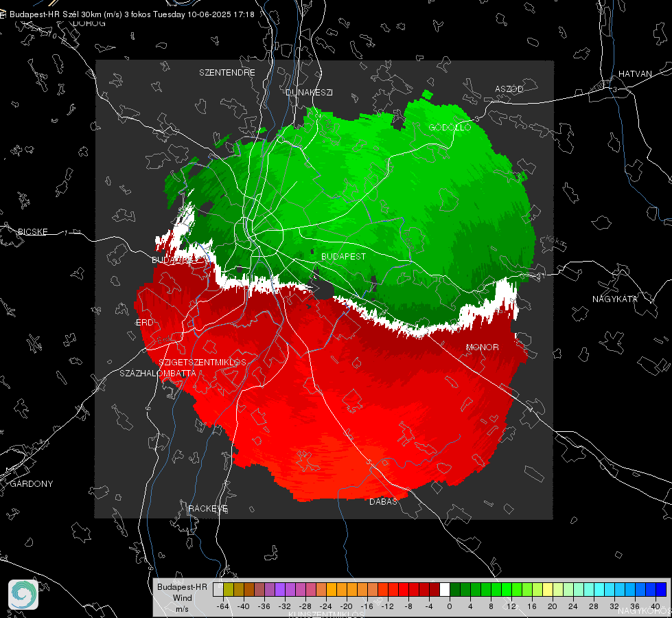Image resolution: width=672 pixels, height=618 pixels.
Task: Click the ASZOD city label
Action: tap(509, 89)
